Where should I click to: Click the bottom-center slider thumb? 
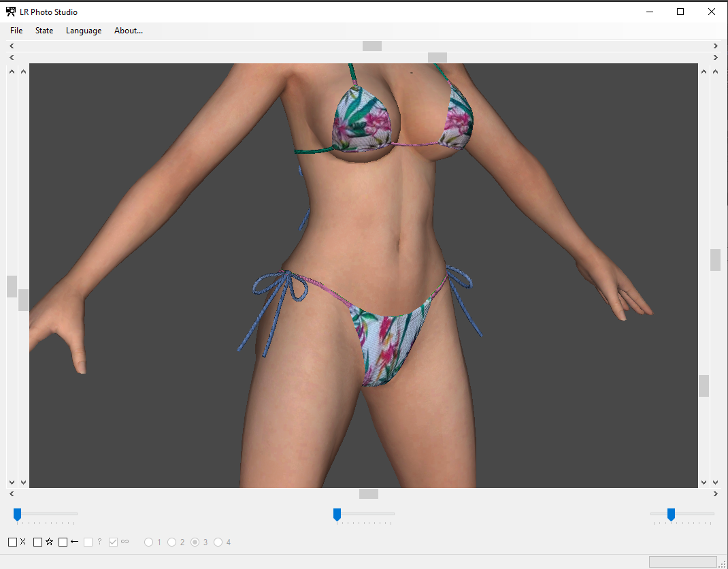click(x=337, y=515)
